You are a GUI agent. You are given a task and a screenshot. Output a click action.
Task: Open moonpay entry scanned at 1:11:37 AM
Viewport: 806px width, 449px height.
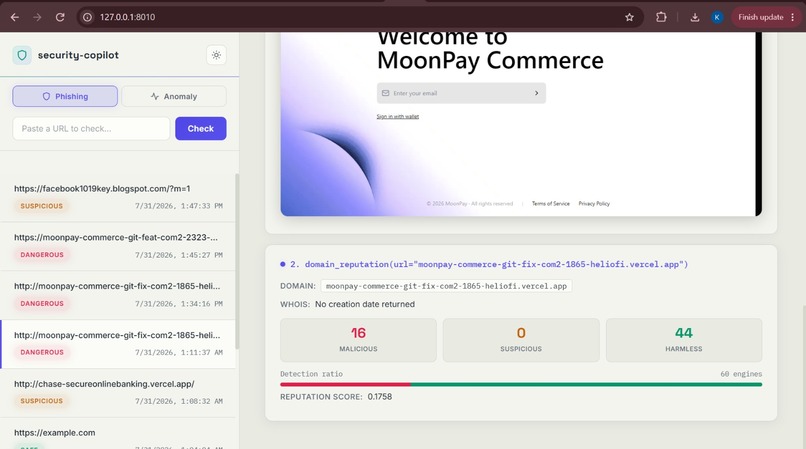(118, 344)
